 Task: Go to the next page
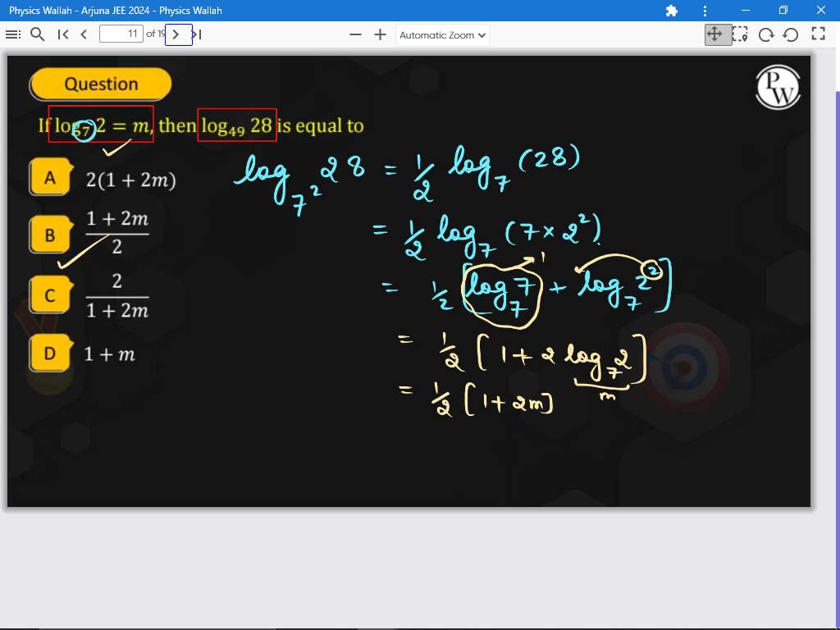point(178,34)
